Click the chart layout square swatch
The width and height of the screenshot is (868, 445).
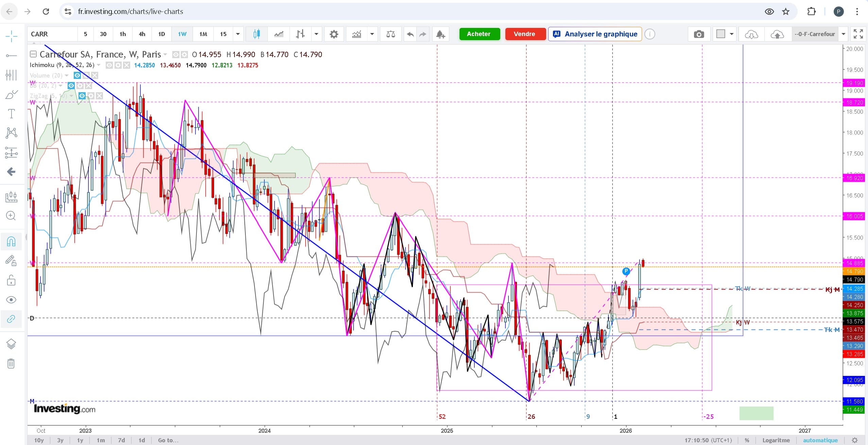tap(721, 34)
